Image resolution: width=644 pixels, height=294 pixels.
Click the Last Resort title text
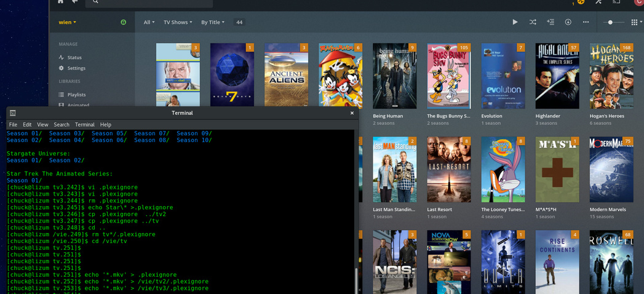click(x=439, y=209)
